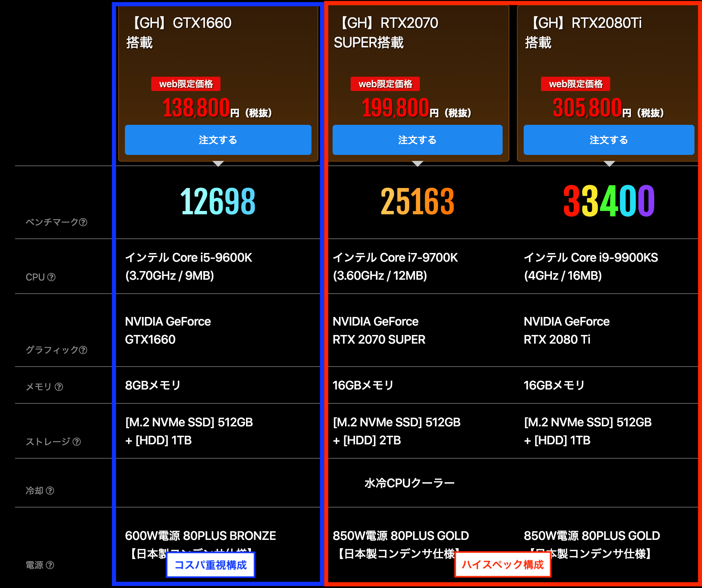This screenshot has height=588, width=702.
Task: Click the help icon beside 冷却
Action: [x=50, y=491]
